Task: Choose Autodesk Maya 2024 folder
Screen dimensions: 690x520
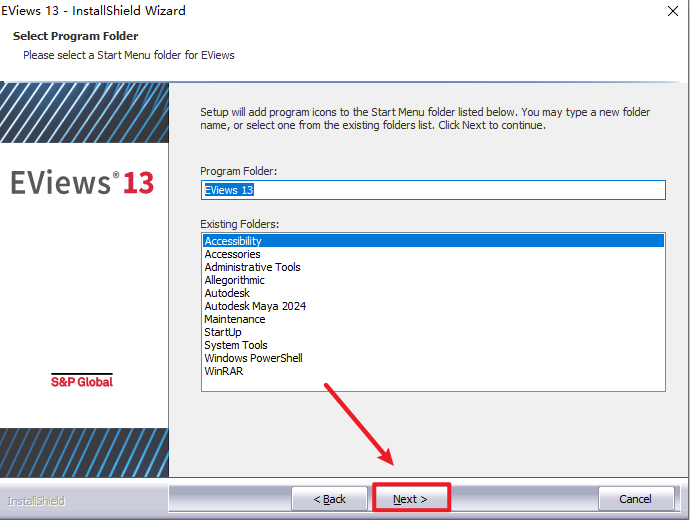Action: point(255,306)
